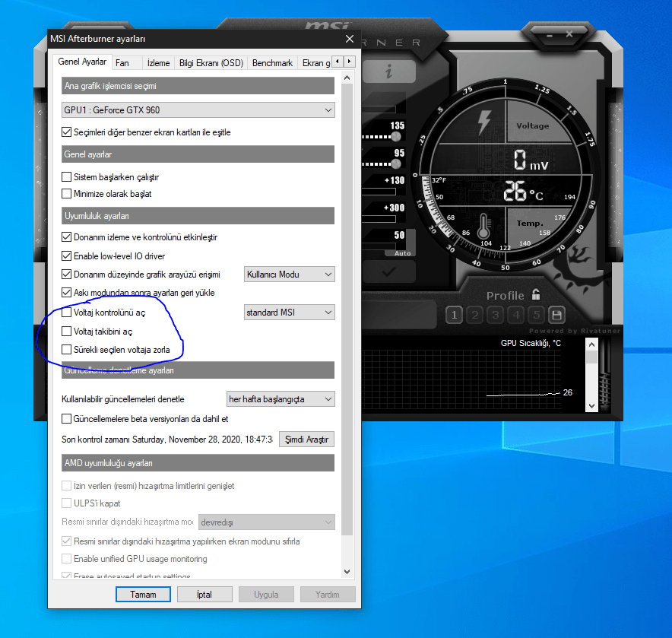Enable Minimize olarak başlat
Viewport: 672px width, 638px height.
click(66, 194)
